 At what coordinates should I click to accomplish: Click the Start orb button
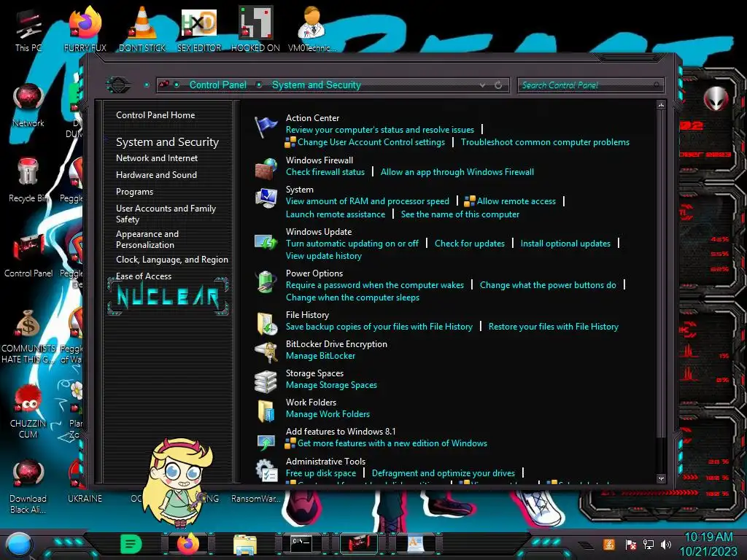pyautogui.click(x=19, y=545)
